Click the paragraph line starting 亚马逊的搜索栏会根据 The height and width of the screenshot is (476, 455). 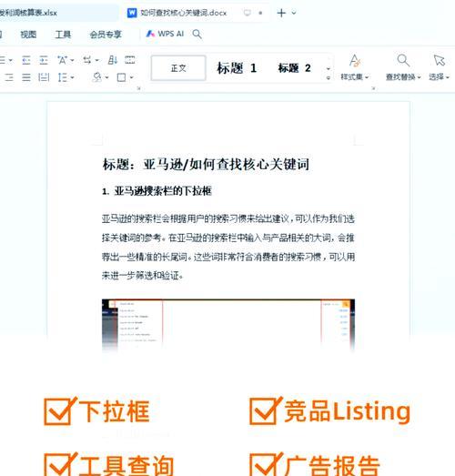pos(228,218)
